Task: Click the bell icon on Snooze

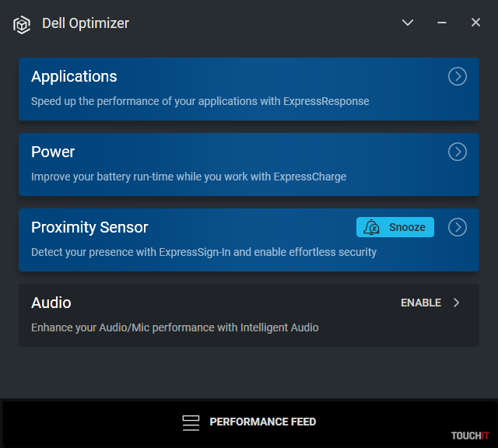Action: (373, 227)
